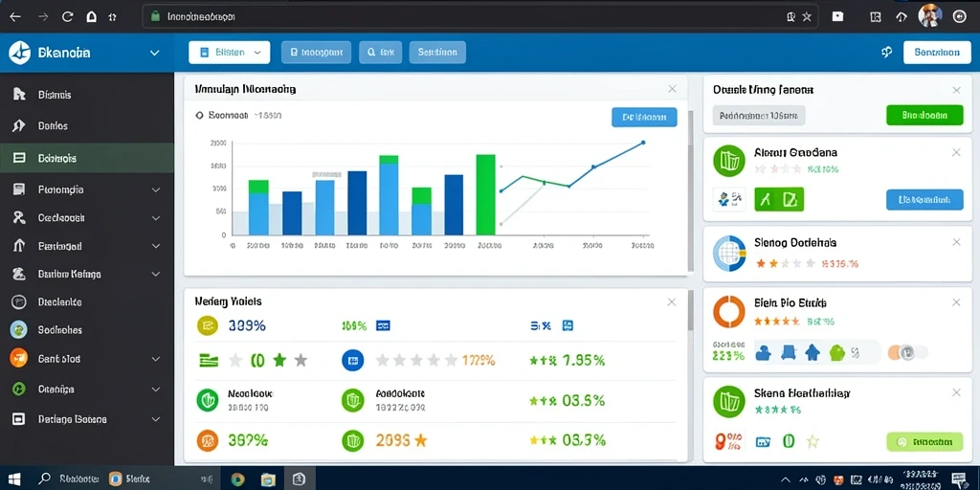Click the browser reload icon
The width and height of the screenshot is (980, 490).
[68, 17]
